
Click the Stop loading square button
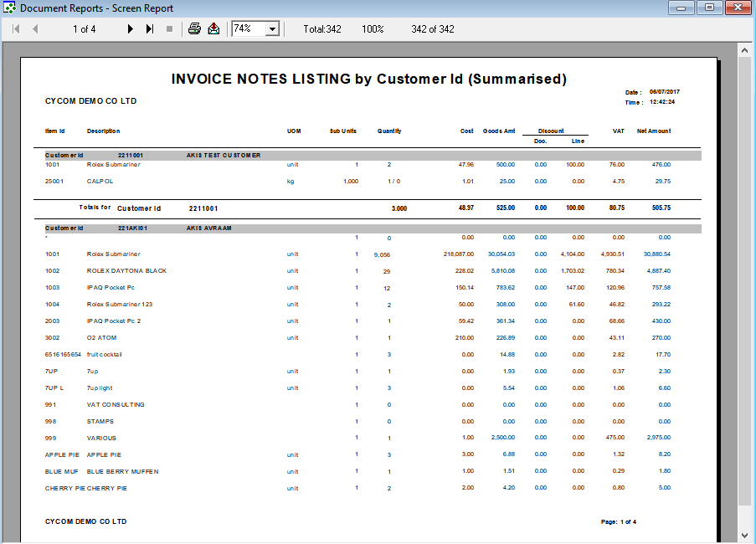[x=169, y=29]
